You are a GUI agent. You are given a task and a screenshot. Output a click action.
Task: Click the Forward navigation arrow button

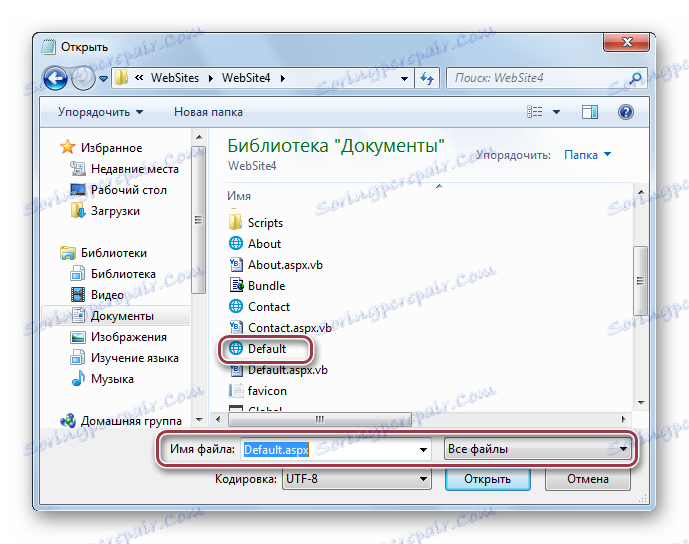pyautogui.click(x=83, y=79)
